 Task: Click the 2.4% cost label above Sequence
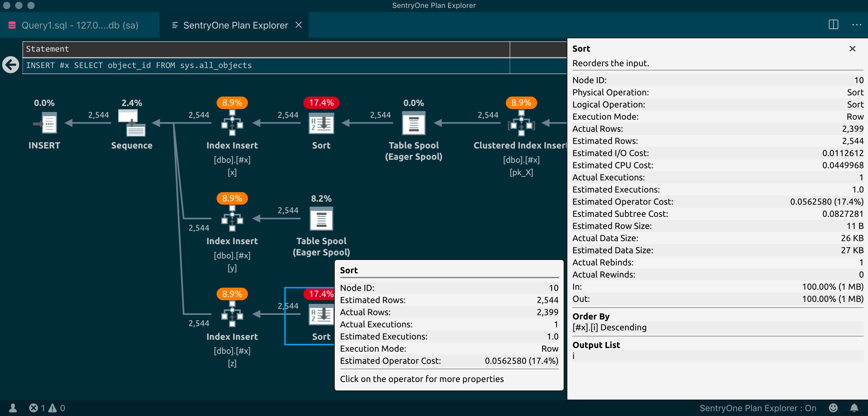point(132,103)
